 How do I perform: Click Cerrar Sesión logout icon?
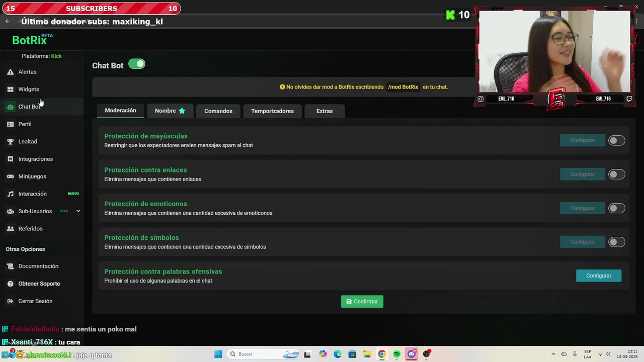click(x=10, y=301)
